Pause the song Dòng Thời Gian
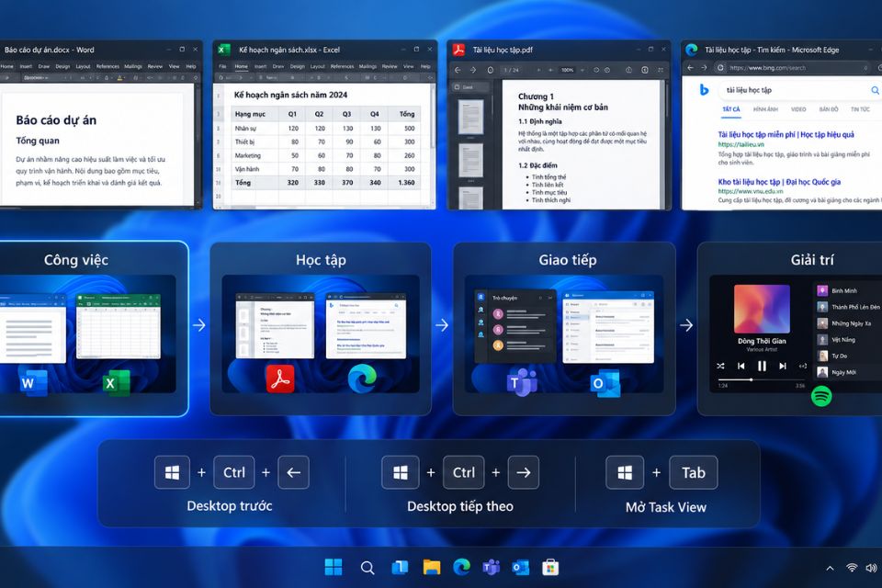The height and width of the screenshot is (588, 882). [x=762, y=366]
